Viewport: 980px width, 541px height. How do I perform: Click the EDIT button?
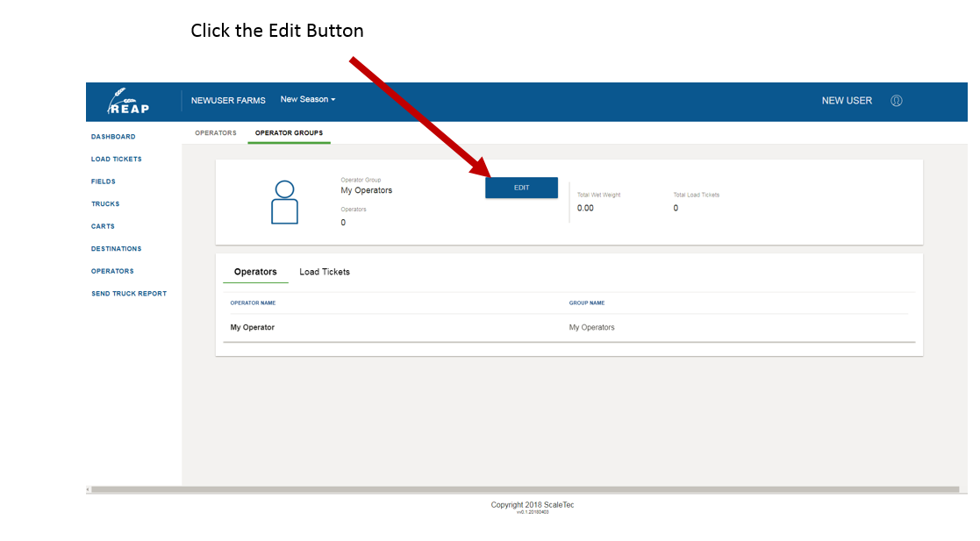(x=521, y=188)
